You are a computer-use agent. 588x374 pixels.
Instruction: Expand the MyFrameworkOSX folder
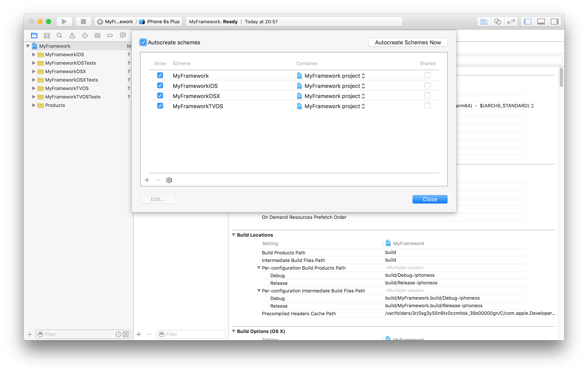pyautogui.click(x=34, y=71)
